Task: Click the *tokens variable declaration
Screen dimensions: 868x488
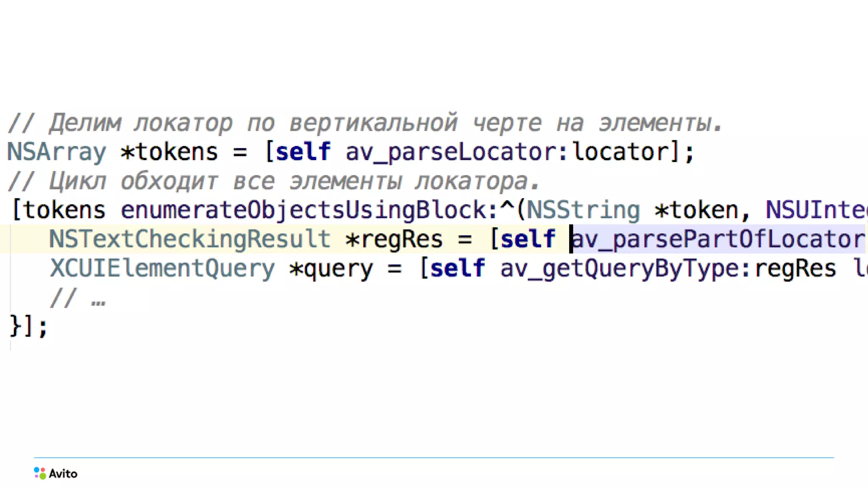Action: [169, 152]
